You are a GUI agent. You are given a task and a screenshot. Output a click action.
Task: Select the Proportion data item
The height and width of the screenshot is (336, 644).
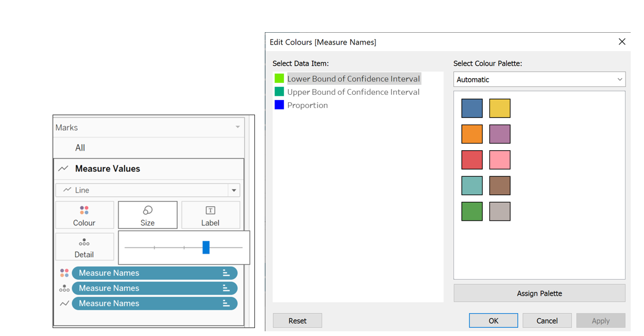[307, 105]
